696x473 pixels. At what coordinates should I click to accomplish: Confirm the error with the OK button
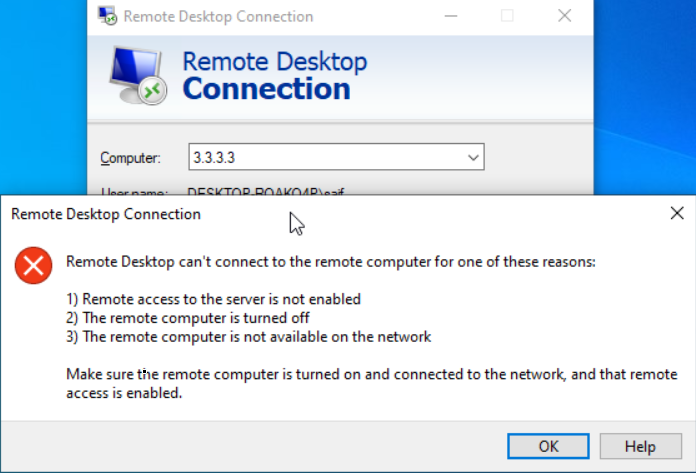(548, 446)
